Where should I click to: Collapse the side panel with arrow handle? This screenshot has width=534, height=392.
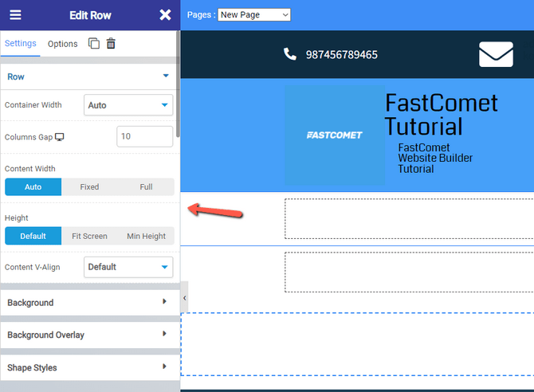click(x=185, y=298)
